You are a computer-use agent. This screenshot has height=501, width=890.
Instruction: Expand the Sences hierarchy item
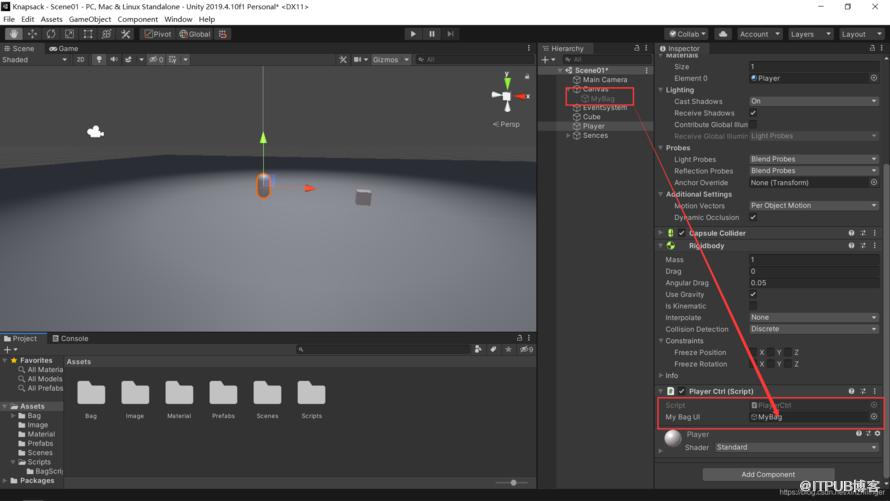click(x=568, y=136)
